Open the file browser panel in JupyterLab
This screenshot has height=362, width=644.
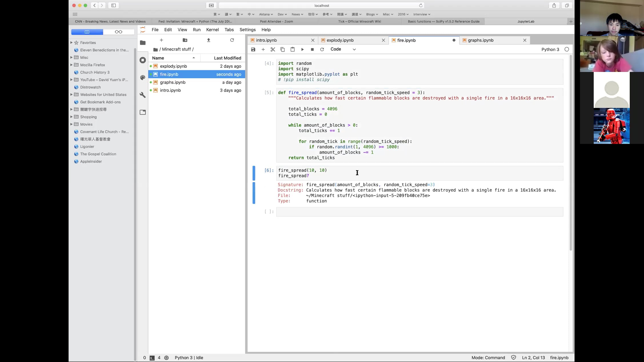click(x=143, y=42)
